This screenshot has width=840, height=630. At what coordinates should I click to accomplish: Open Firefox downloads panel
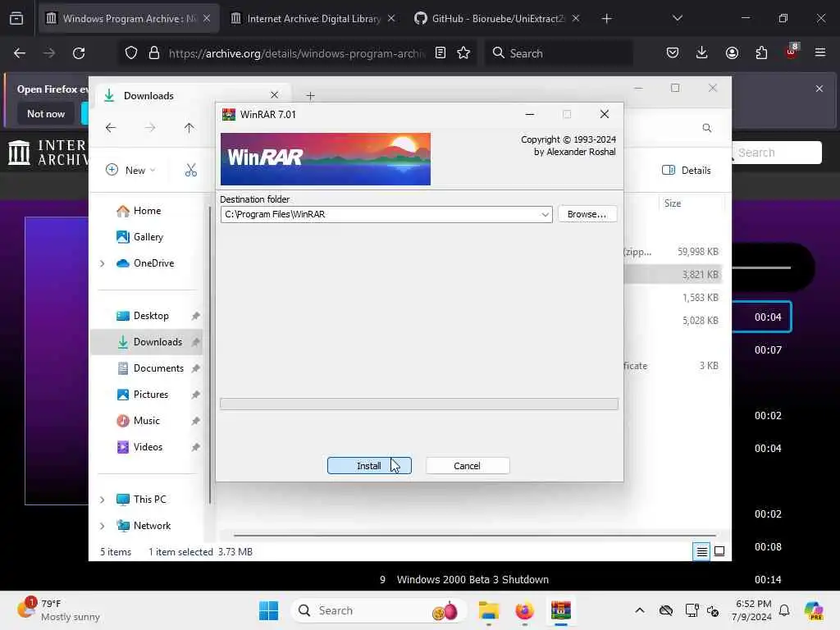coord(702,53)
